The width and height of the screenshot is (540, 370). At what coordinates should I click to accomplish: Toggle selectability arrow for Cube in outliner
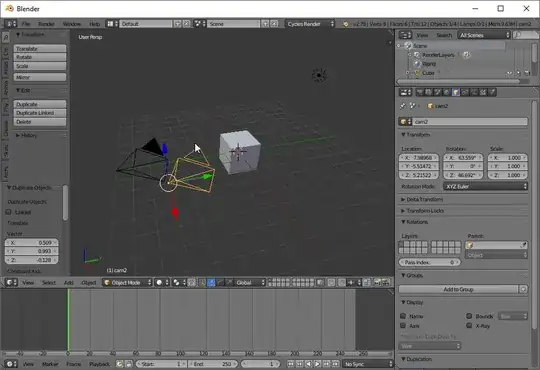pyautogui.click(x=518, y=73)
